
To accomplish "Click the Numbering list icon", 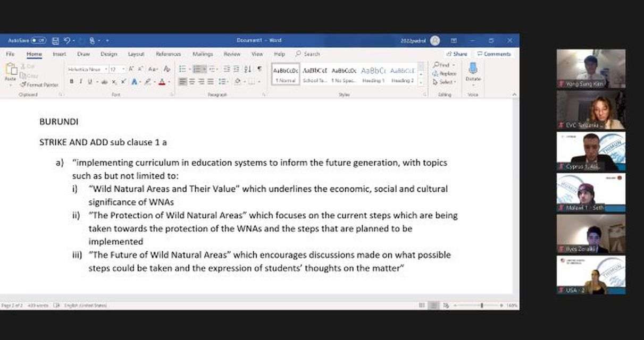I will pyautogui.click(x=198, y=69).
